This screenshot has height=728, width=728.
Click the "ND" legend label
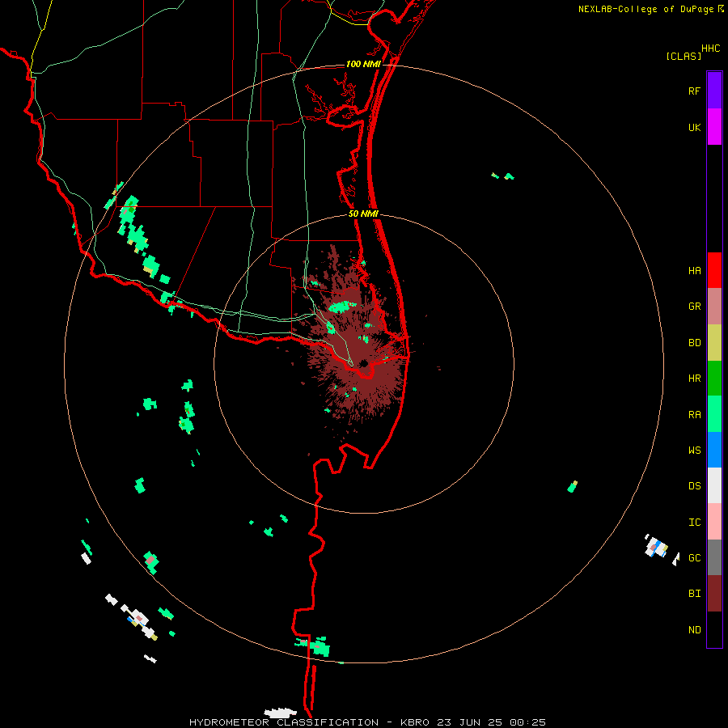[694, 630]
